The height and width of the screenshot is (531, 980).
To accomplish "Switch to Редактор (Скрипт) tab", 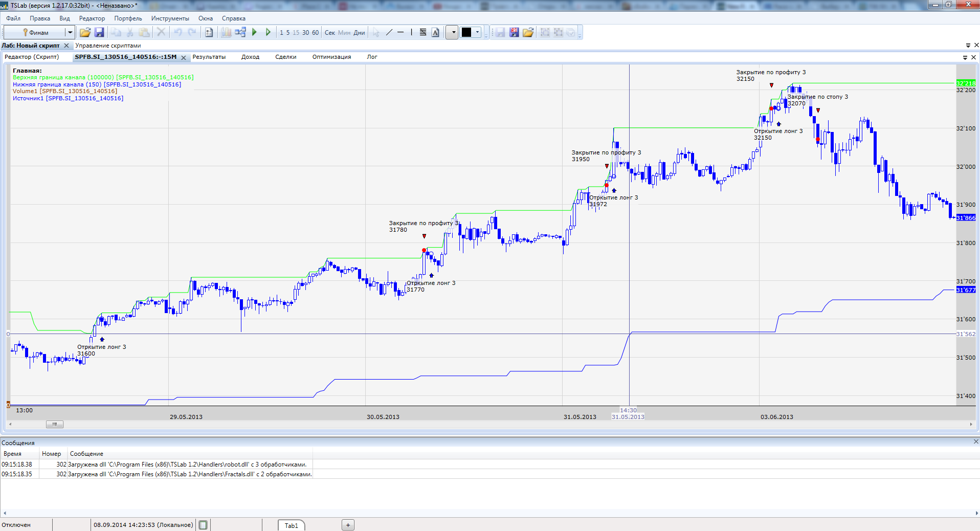I will click(x=32, y=57).
